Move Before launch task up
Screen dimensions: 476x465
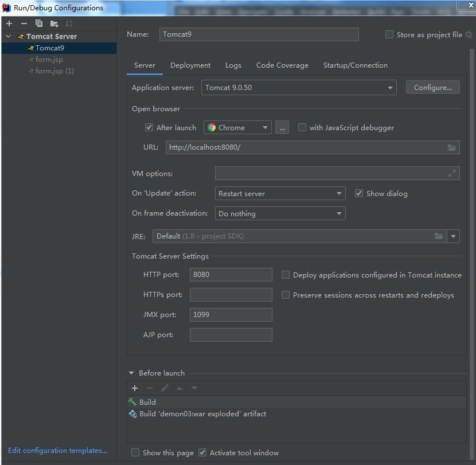pyautogui.click(x=180, y=388)
